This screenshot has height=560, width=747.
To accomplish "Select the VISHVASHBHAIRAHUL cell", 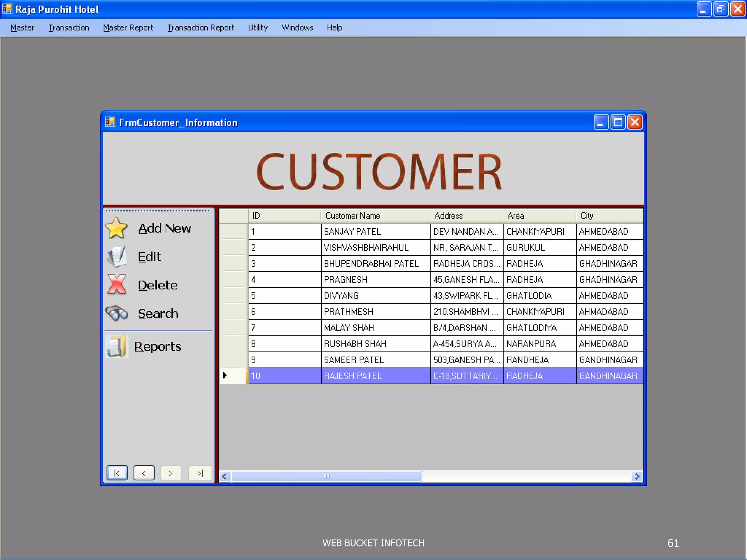I will (x=376, y=248).
